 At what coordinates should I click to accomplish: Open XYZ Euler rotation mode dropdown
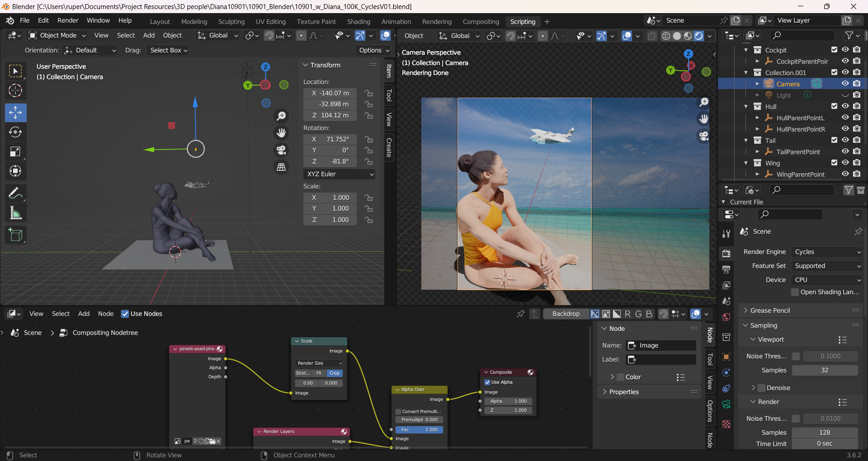(x=340, y=174)
